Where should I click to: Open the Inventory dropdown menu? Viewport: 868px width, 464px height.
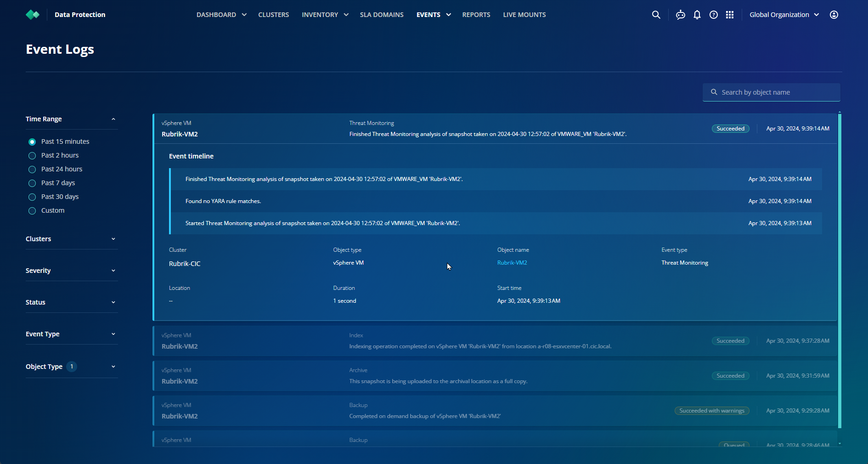[x=325, y=15]
